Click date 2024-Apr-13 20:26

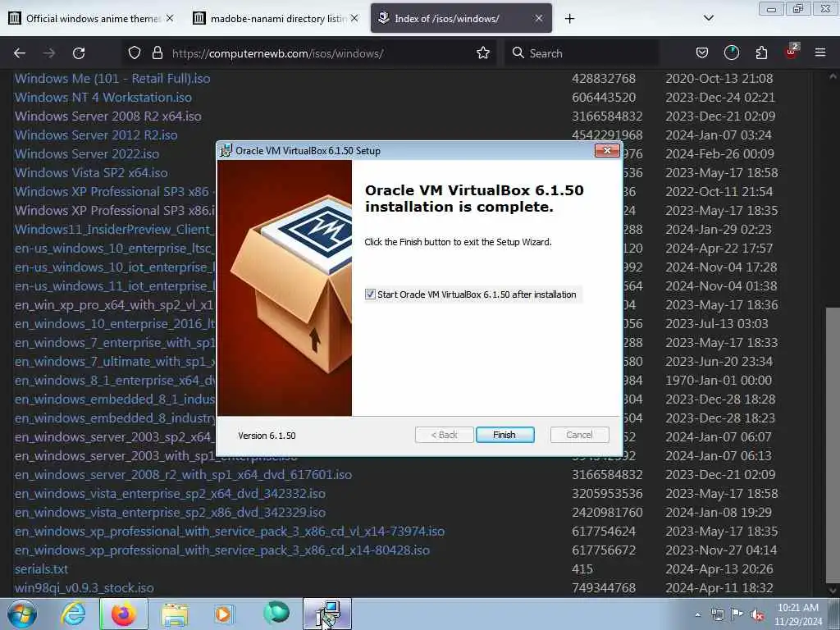[719, 569]
